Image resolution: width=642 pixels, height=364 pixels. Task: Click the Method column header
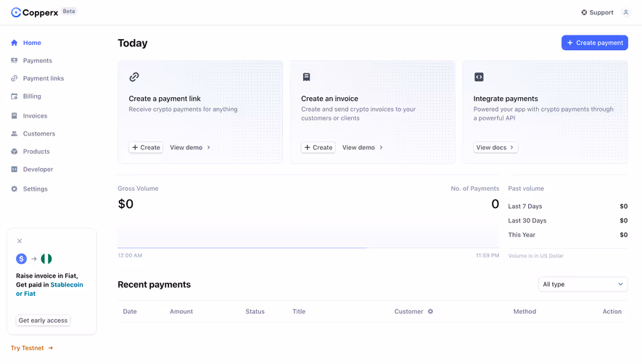[x=524, y=312]
